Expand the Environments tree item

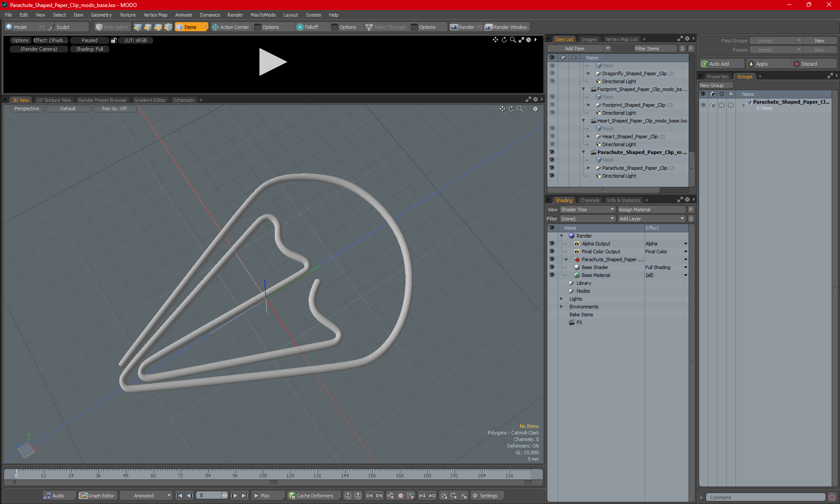point(561,307)
